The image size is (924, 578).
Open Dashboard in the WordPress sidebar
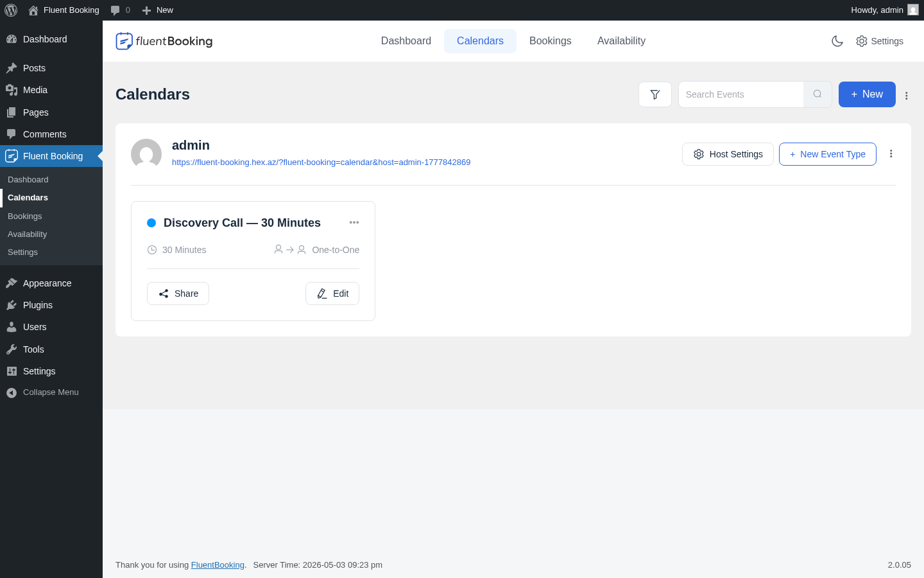coord(51,39)
